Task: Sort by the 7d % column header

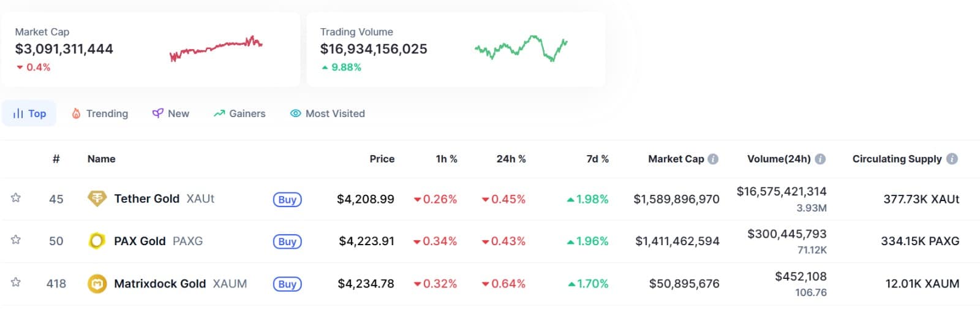Action: [x=597, y=159]
